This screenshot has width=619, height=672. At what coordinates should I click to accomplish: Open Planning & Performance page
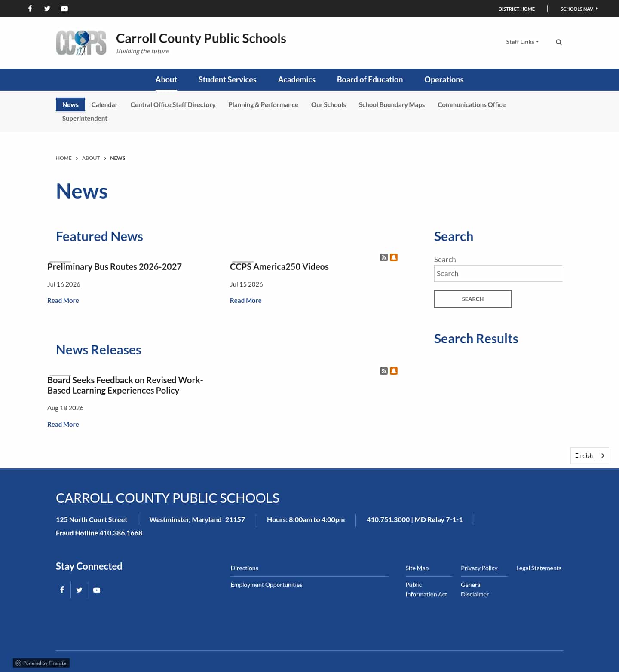click(263, 104)
